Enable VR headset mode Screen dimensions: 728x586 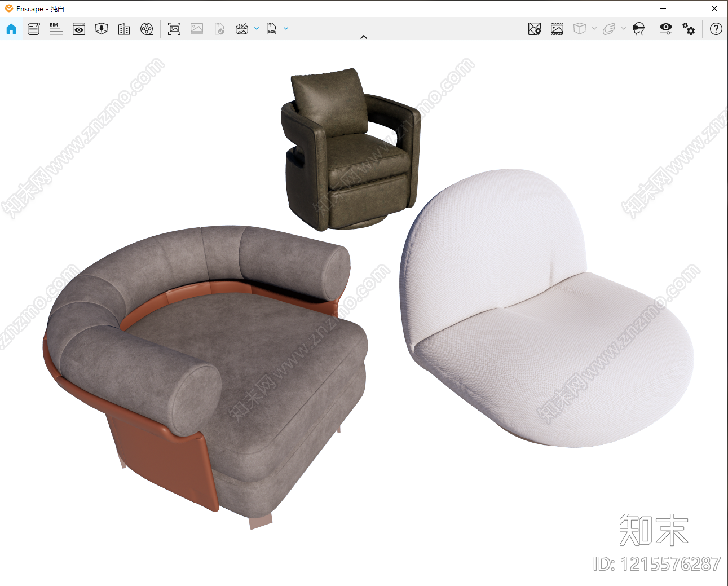tap(638, 29)
